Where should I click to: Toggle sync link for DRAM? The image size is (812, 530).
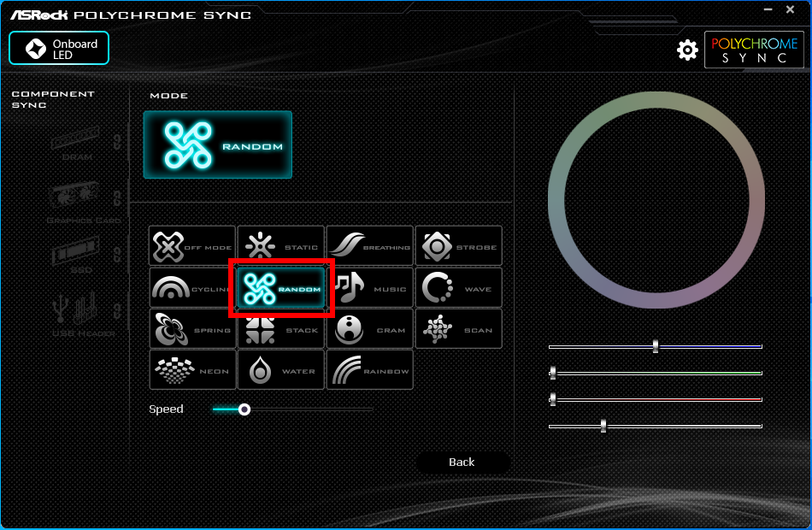(x=118, y=141)
